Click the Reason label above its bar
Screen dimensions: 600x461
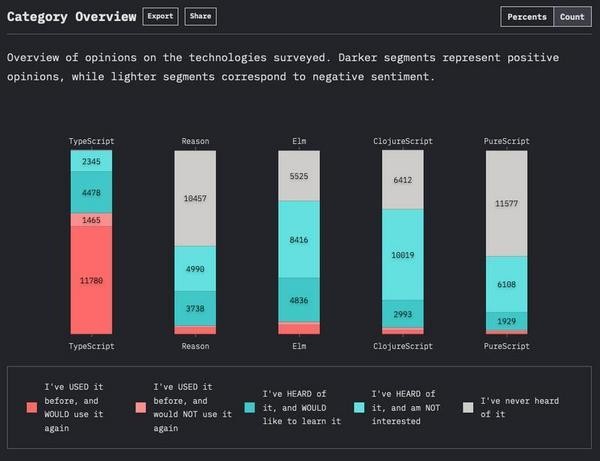click(195, 141)
